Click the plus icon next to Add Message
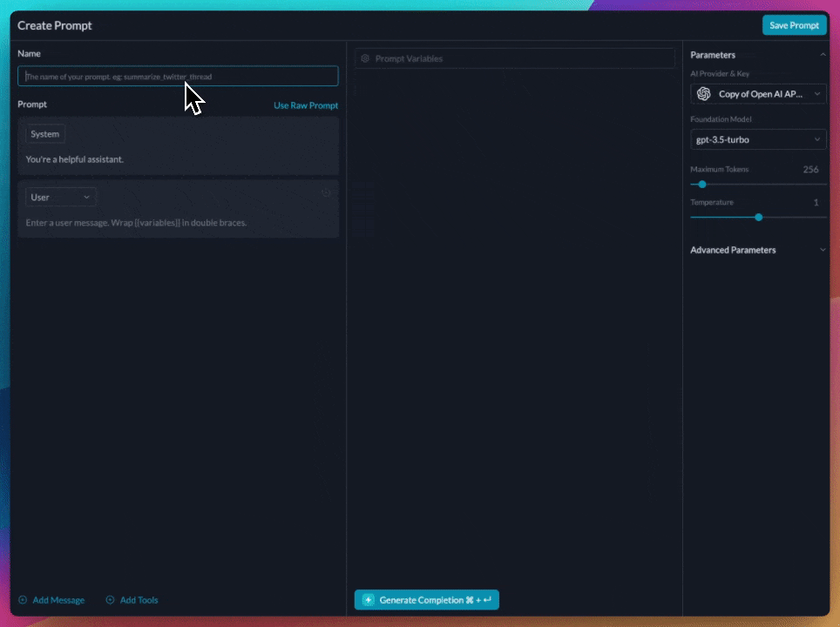This screenshot has width=840, height=627. click(23, 600)
